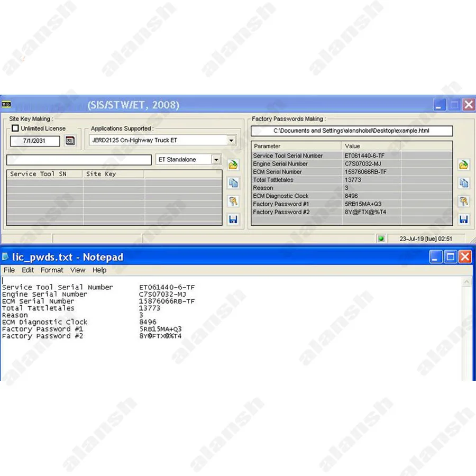
Task: Click the open-file icon in Site Key panel
Action: coord(233,165)
